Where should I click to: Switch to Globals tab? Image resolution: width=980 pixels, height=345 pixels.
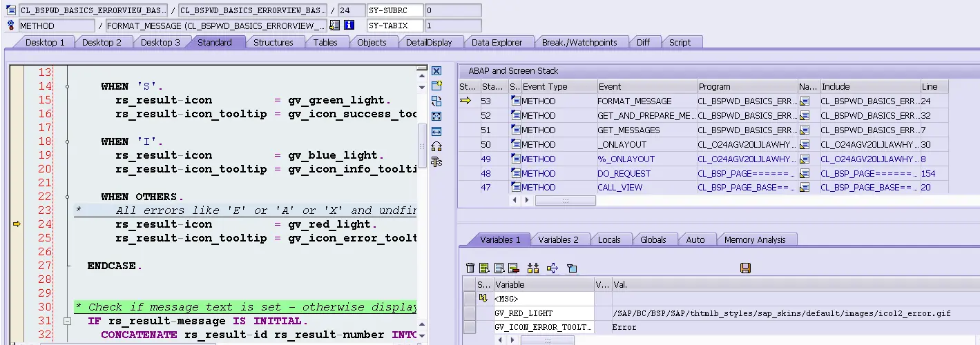[x=653, y=239]
